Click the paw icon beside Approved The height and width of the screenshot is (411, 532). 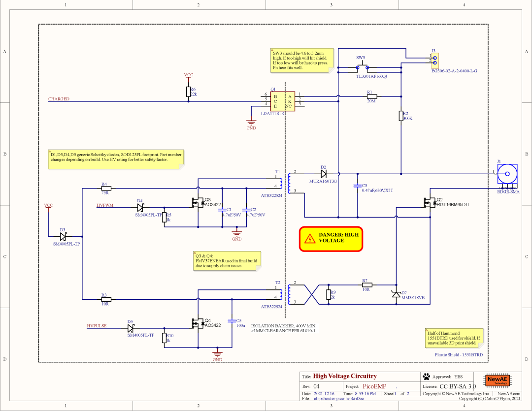point(426,377)
